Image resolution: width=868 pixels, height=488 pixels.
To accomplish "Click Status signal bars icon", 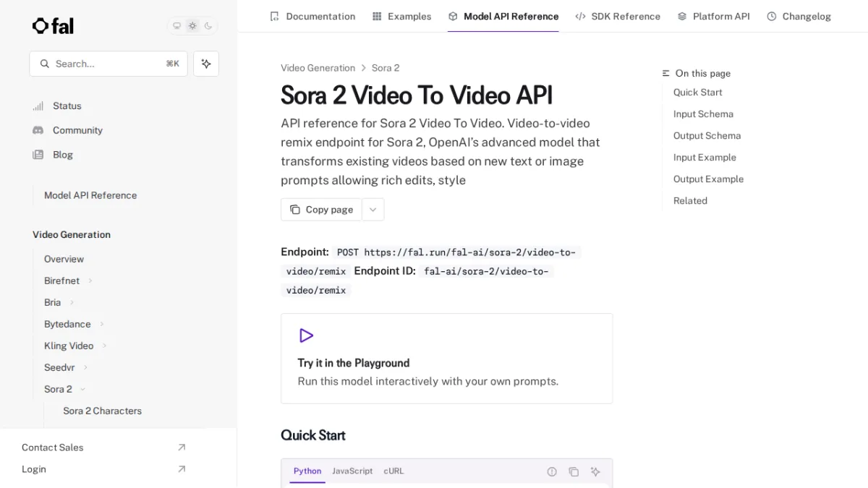I will [x=38, y=106].
